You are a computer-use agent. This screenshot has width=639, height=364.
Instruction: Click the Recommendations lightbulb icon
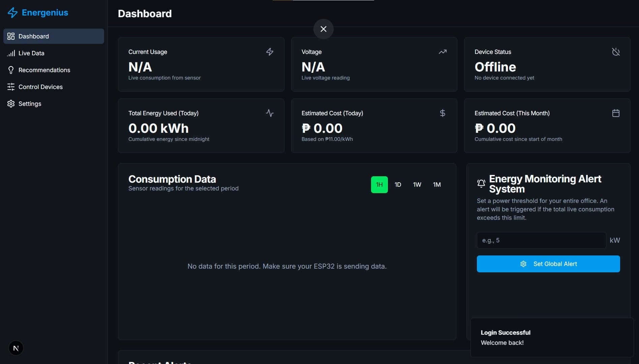pyautogui.click(x=11, y=70)
